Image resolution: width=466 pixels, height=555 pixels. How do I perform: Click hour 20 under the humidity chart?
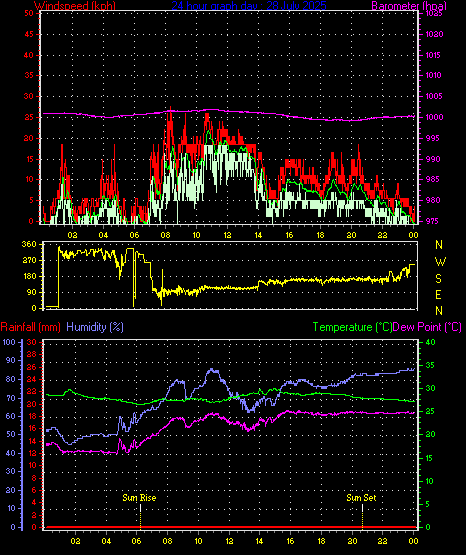point(352,541)
